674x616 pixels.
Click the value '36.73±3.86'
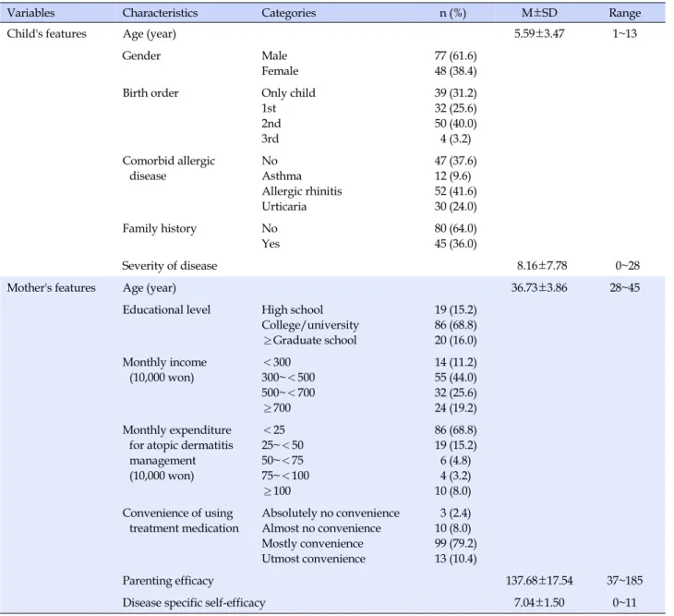(539, 287)
